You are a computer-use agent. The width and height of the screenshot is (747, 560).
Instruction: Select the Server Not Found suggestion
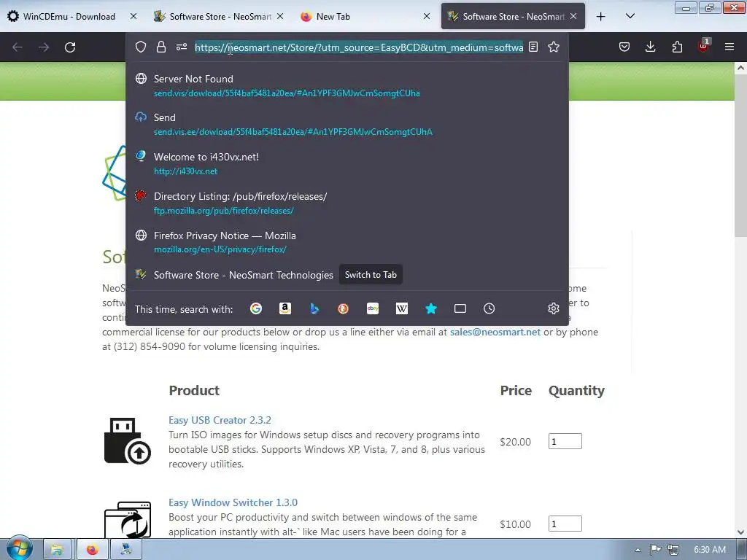coord(347,86)
